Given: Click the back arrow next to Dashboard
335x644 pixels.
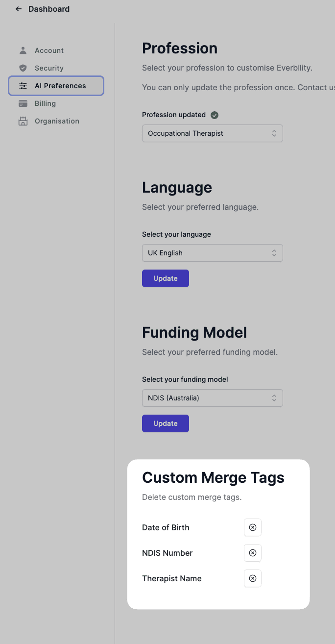Looking at the screenshot, I should tap(18, 9).
